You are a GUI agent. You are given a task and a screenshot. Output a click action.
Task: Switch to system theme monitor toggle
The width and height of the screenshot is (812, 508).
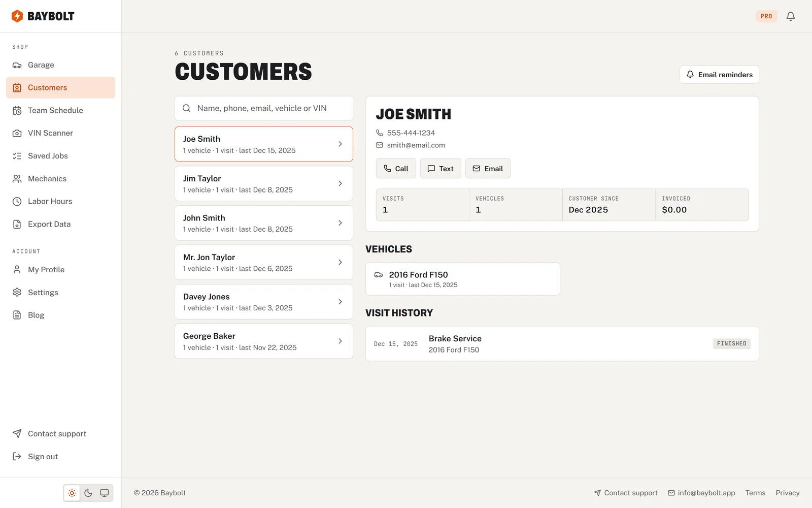105,493
